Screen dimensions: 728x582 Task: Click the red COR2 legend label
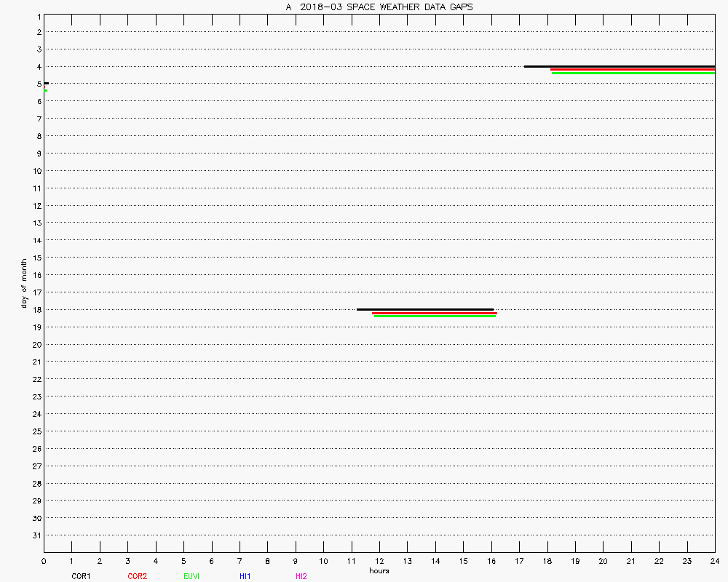tap(137, 576)
